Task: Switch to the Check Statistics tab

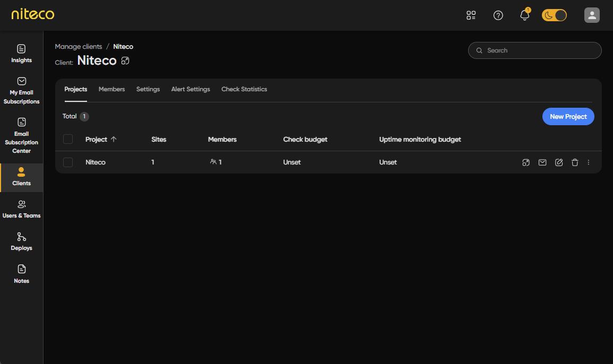Action: click(x=244, y=90)
